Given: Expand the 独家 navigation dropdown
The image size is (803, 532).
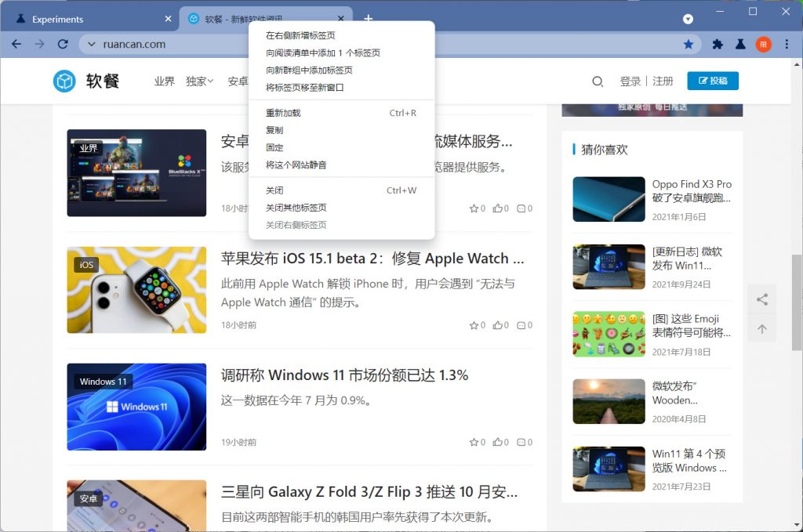Looking at the screenshot, I should [x=199, y=81].
